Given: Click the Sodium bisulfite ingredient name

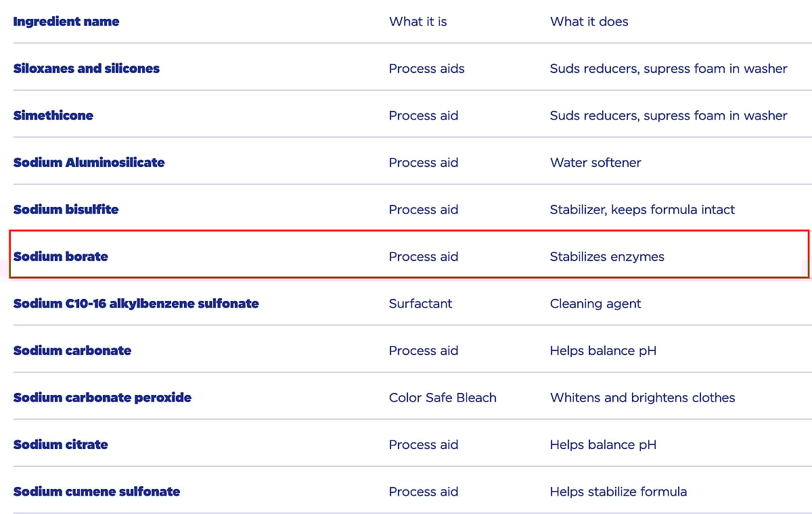Looking at the screenshot, I should [x=66, y=210].
